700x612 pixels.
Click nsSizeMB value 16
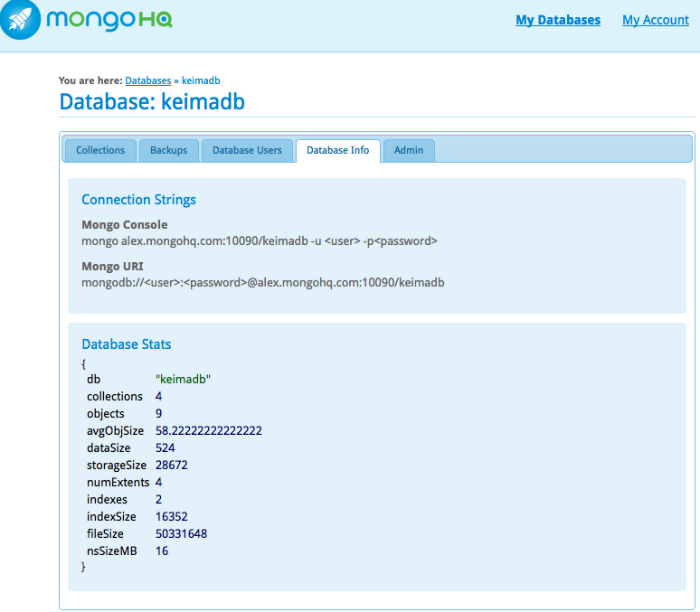[x=162, y=551]
